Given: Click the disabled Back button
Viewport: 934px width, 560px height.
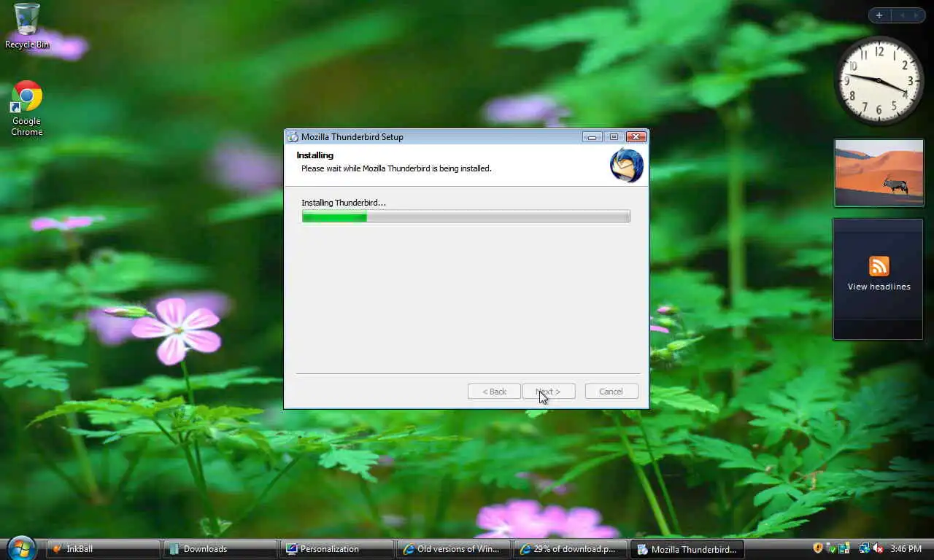Looking at the screenshot, I should 494,392.
